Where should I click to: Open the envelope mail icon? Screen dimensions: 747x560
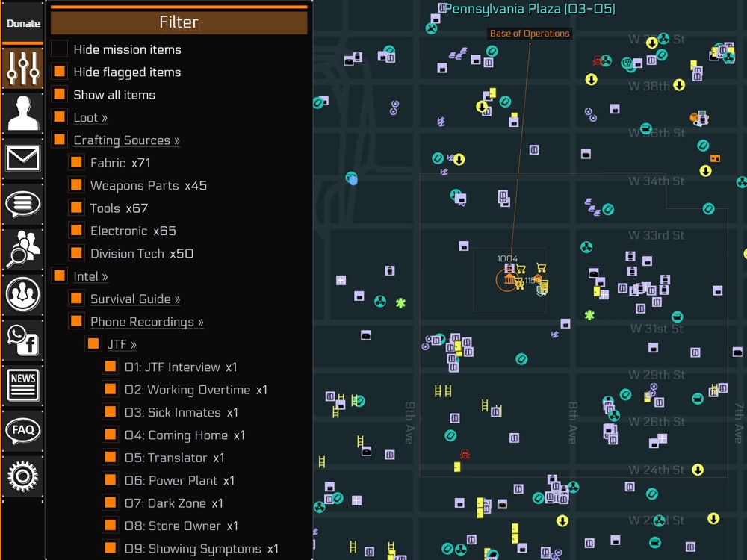pos(22,158)
